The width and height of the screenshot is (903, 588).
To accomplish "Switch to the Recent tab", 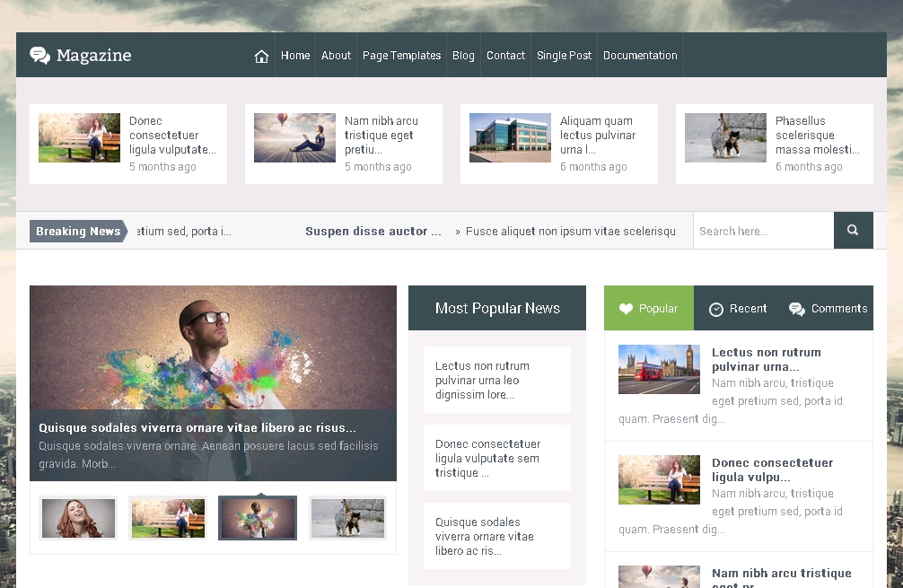I will click(738, 309).
